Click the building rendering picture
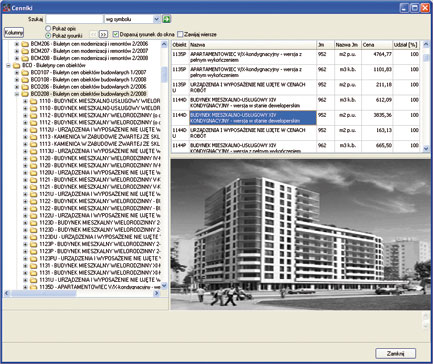This screenshot has height=364, width=433. [301, 234]
